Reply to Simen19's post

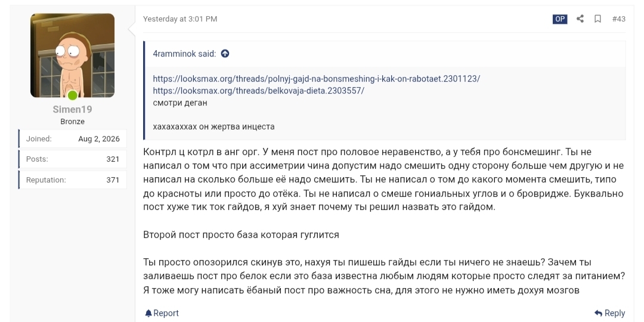610,314
